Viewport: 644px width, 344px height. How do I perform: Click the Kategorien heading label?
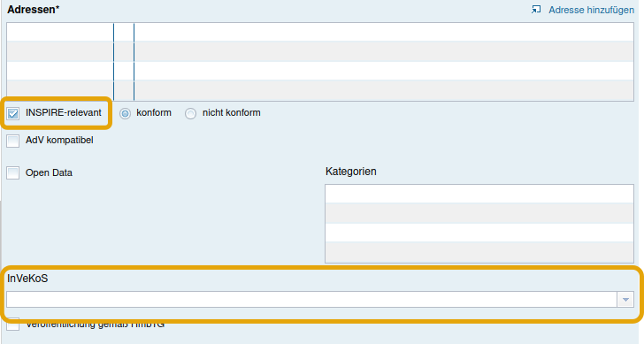tap(350, 172)
